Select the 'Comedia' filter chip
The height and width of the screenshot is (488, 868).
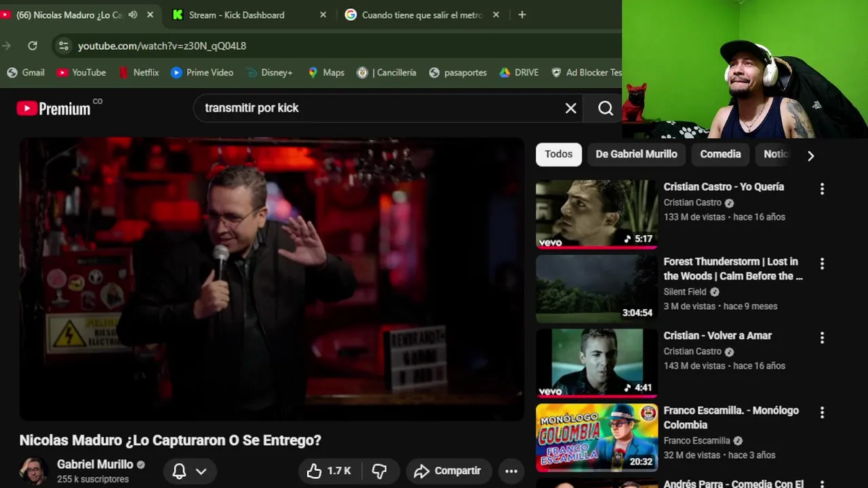pyautogui.click(x=720, y=154)
